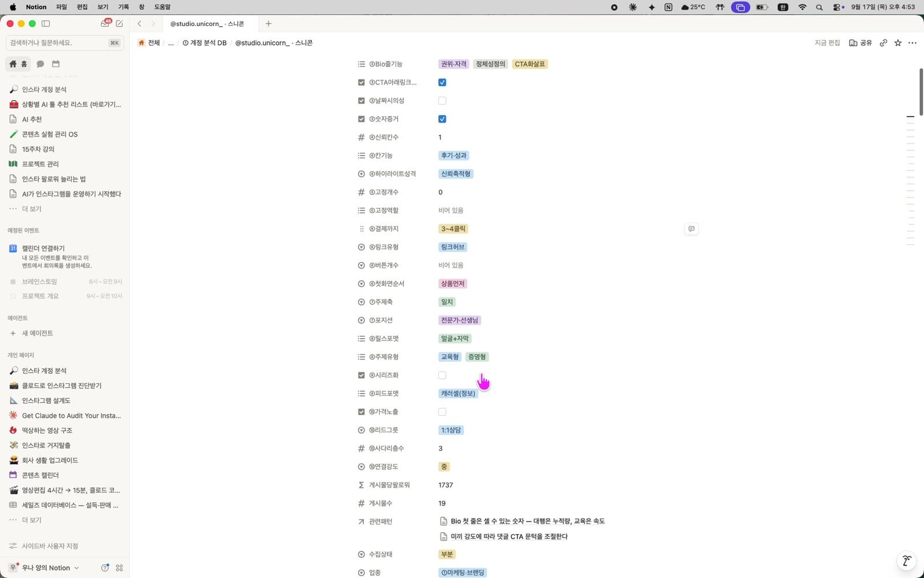The image size is (924, 578).
Task: Click the drag handle of ⑥결제까지 property
Action: pos(362,229)
